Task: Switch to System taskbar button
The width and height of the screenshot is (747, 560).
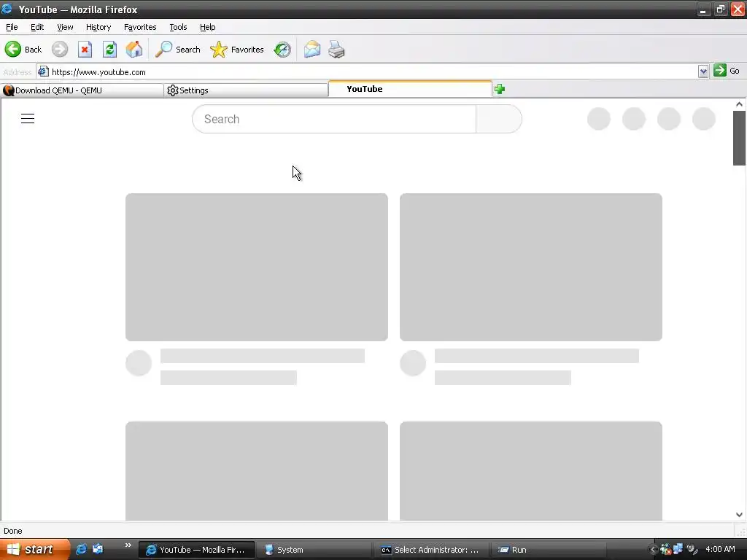Action: tap(314, 550)
